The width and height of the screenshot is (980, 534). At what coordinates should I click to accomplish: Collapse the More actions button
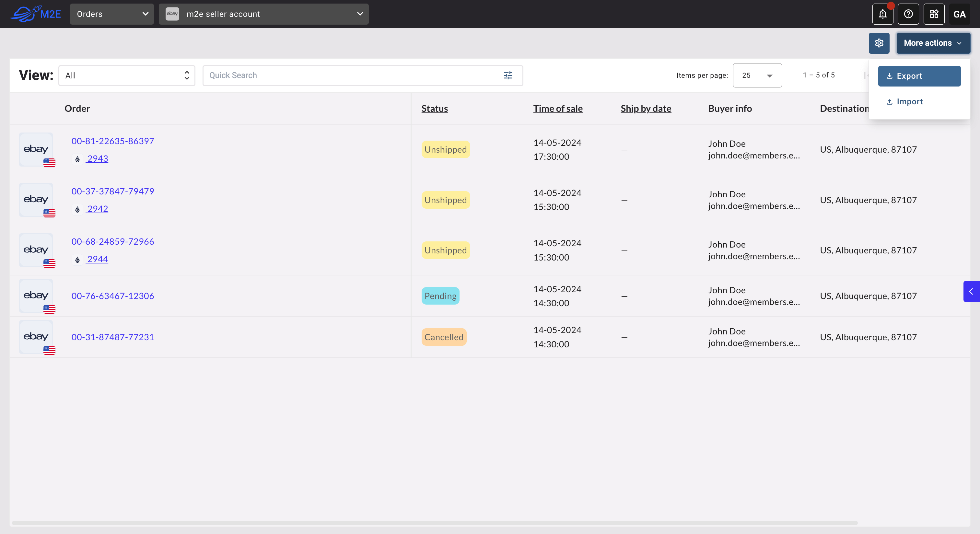933,43
